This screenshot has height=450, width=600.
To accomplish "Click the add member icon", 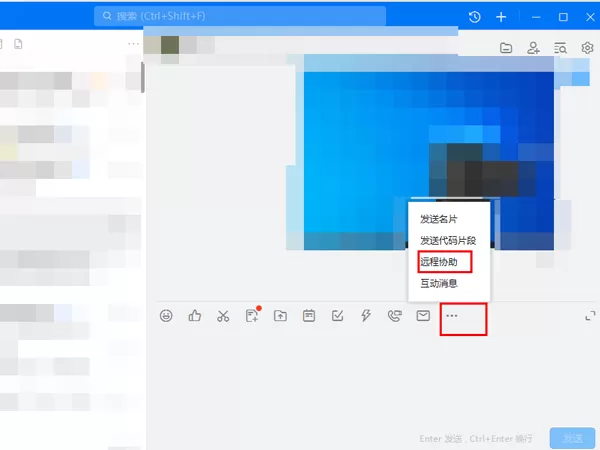I will pyautogui.click(x=533, y=48).
